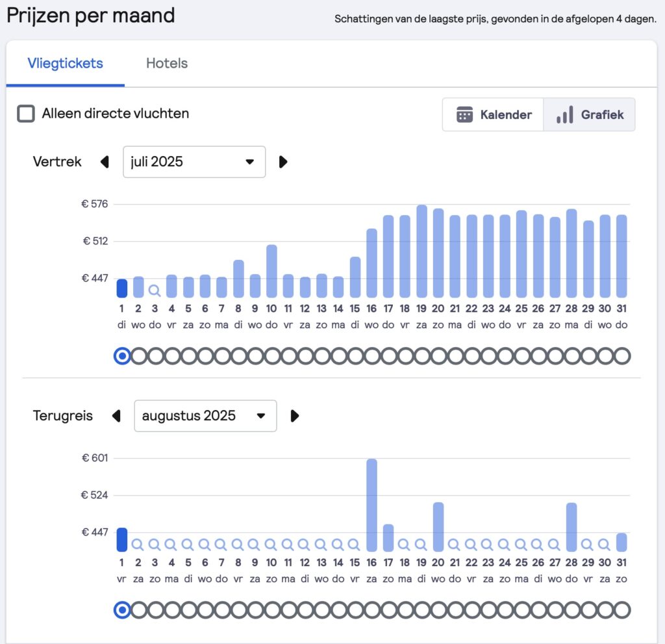Switch to Kalender view
Image resolution: width=665 pixels, height=644 pixels.
pyautogui.click(x=493, y=114)
